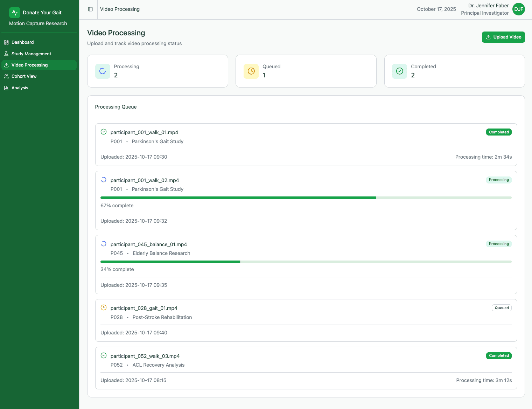The image size is (532, 409).
Task: Click the spinner icon in the Processing stats card
Action: click(103, 71)
